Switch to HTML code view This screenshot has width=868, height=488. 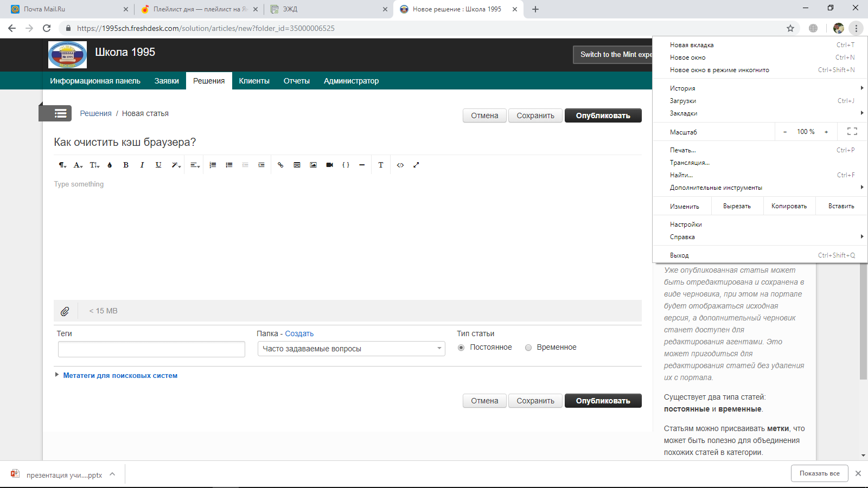tap(400, 165)
